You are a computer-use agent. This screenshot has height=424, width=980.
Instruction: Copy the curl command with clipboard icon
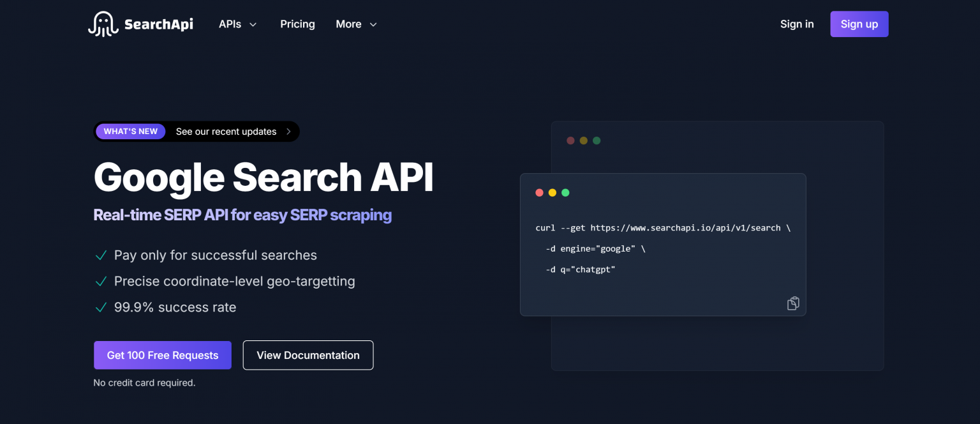(793, 303)
